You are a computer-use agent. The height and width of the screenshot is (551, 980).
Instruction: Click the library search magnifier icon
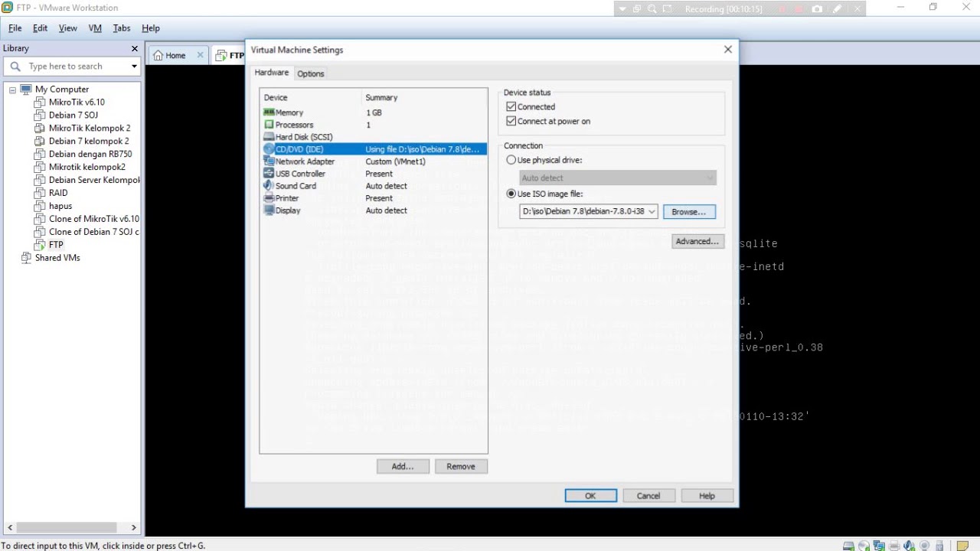[x=15, y=67]
